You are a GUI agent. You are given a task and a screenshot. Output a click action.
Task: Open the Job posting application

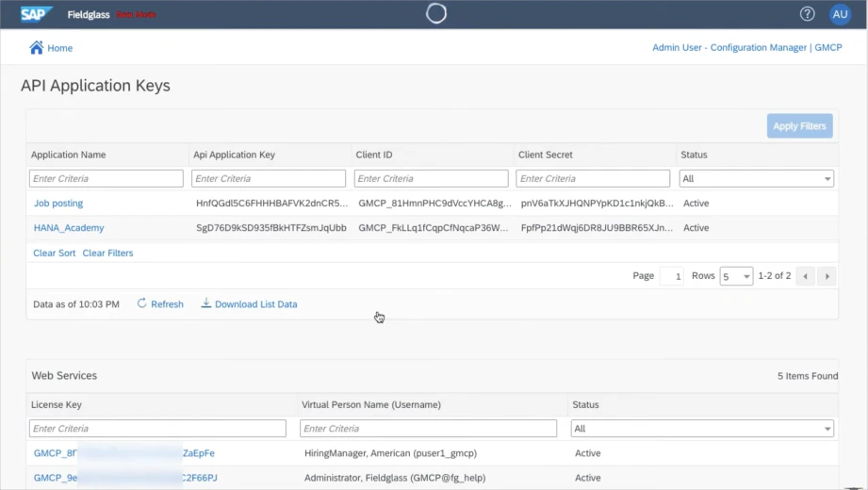tap(58, 204)
